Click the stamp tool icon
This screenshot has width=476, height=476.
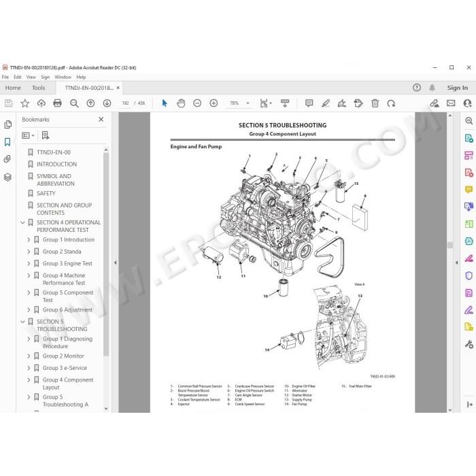pyautogui.click(x=358, y=103)
